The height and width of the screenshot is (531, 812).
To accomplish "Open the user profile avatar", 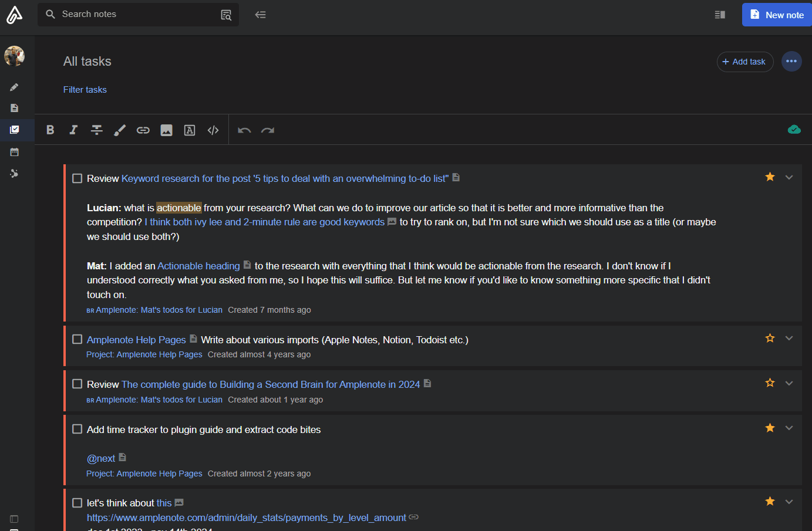I will click(14, 56).
